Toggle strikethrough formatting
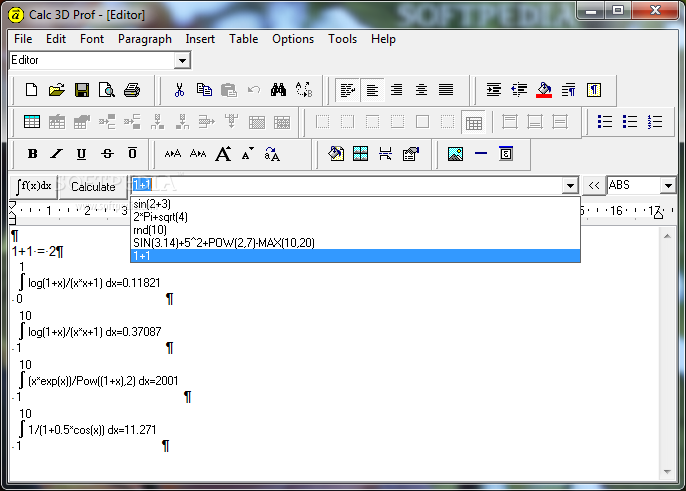Viewport: 686px width, 491px height. [x=107, y=154]
